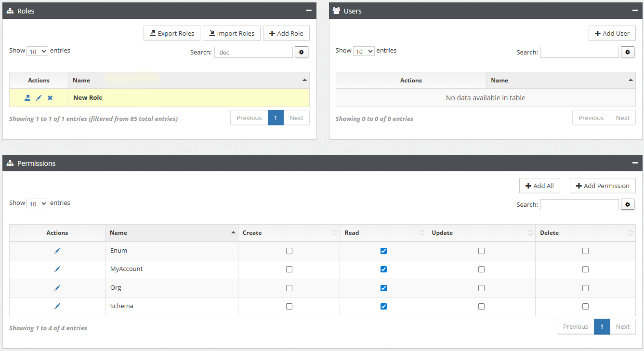Open Roles search settings gear icon
The width and height of the screenshot is (644, 351).
click(302, 52)
